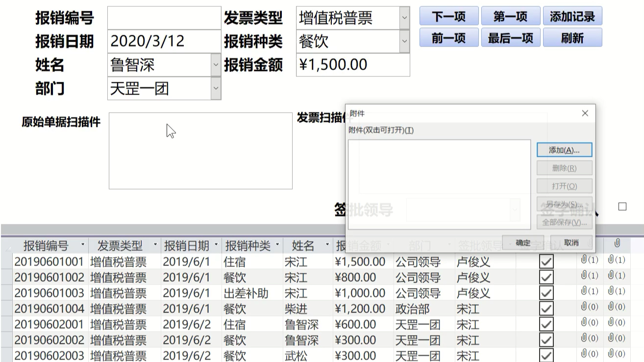Click the ¥1,200.00 amount cell
Image resolution: width=644 pixels, height=362 pixels.
pos(363,309)
